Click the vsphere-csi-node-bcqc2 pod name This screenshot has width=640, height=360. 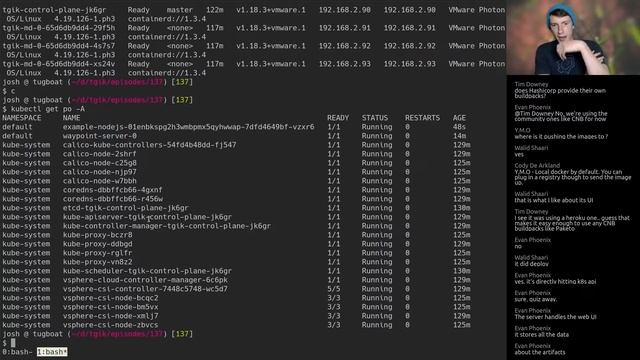coord(110,298)
